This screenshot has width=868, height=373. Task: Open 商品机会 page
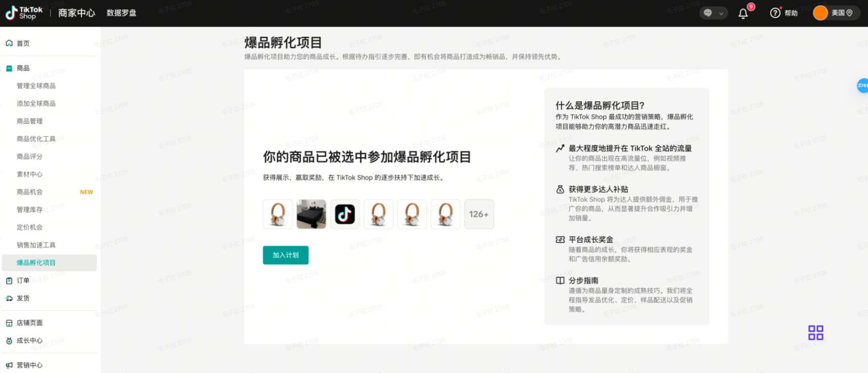(x=30, y=192)
